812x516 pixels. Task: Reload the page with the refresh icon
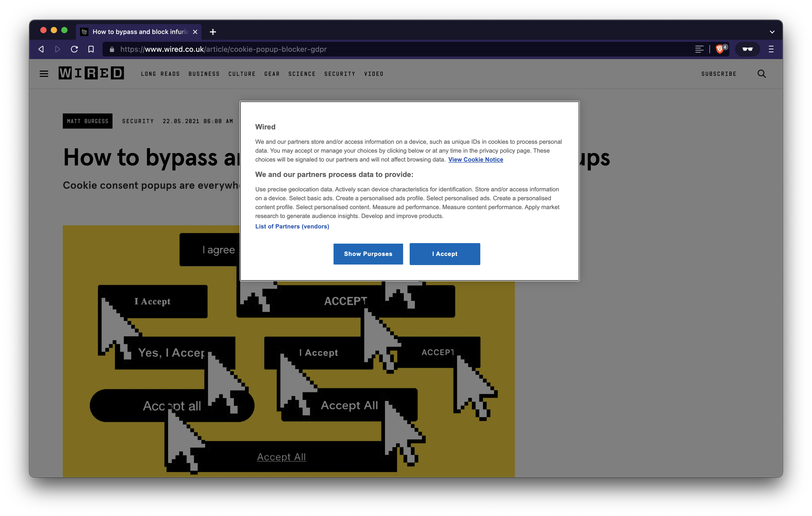point(75,49)
